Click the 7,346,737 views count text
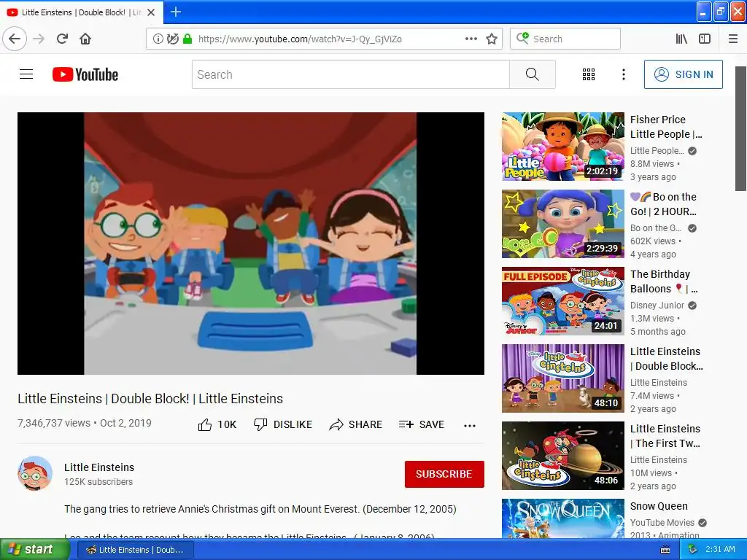Image resolution: width=747 pixels, height=560 pixels. point(54,423)
